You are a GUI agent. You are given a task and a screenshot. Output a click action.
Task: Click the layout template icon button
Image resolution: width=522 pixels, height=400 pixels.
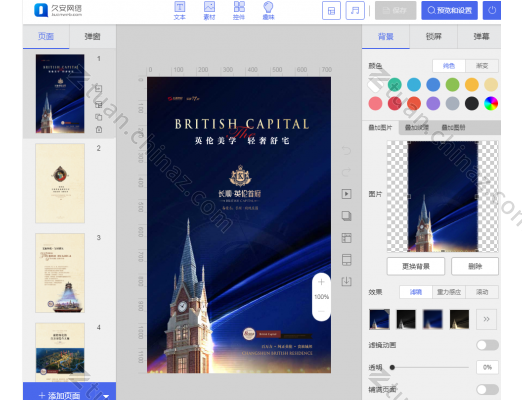point(331,11)
